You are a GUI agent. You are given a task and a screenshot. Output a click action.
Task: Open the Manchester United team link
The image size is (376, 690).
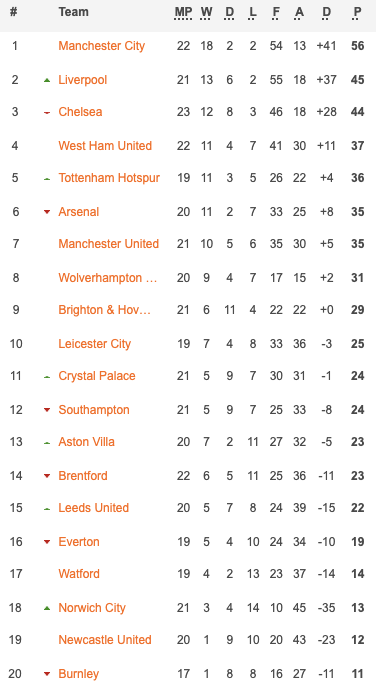[x=109, y=244]
